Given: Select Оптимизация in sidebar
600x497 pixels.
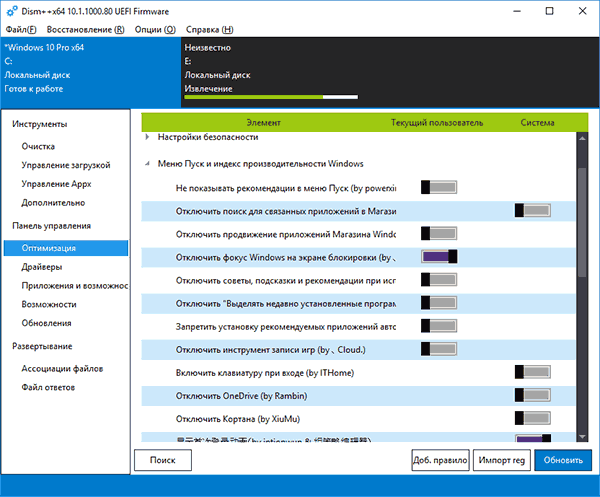Looking at the screenshot, I should 66,248.
